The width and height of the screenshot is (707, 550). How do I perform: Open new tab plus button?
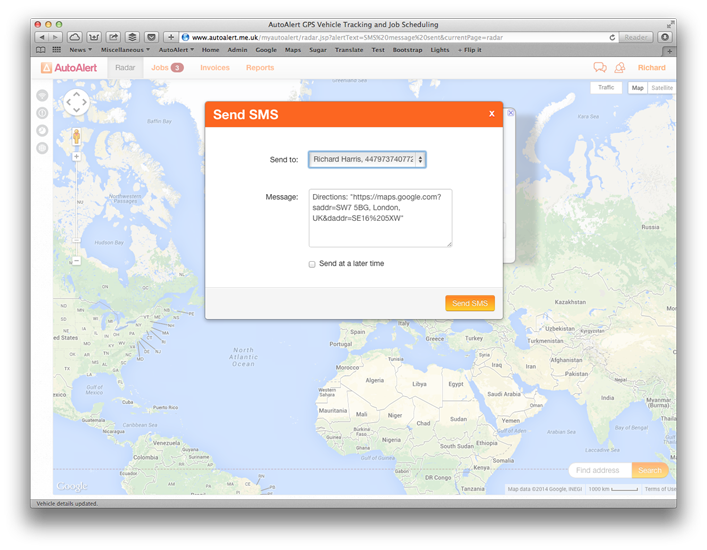(669, 51)
